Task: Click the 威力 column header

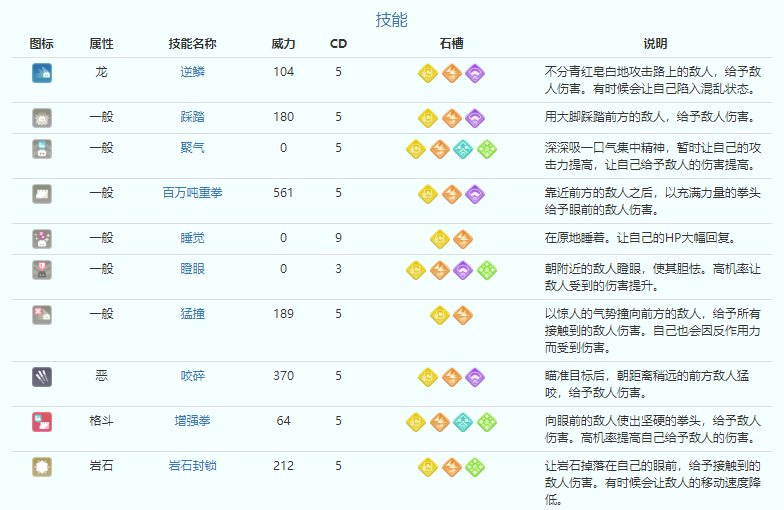Action: (x=284, y=44)
